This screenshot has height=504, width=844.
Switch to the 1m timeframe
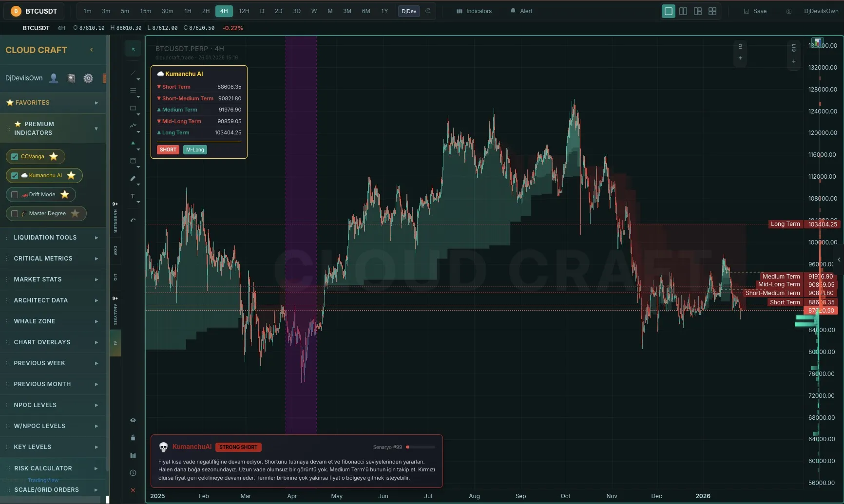click(x=87, y=11)
